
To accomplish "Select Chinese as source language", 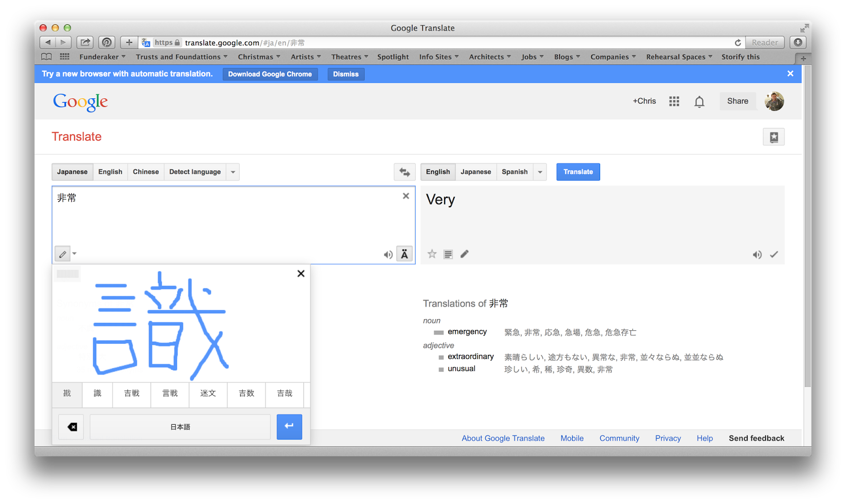I will (x=145, y=172).
